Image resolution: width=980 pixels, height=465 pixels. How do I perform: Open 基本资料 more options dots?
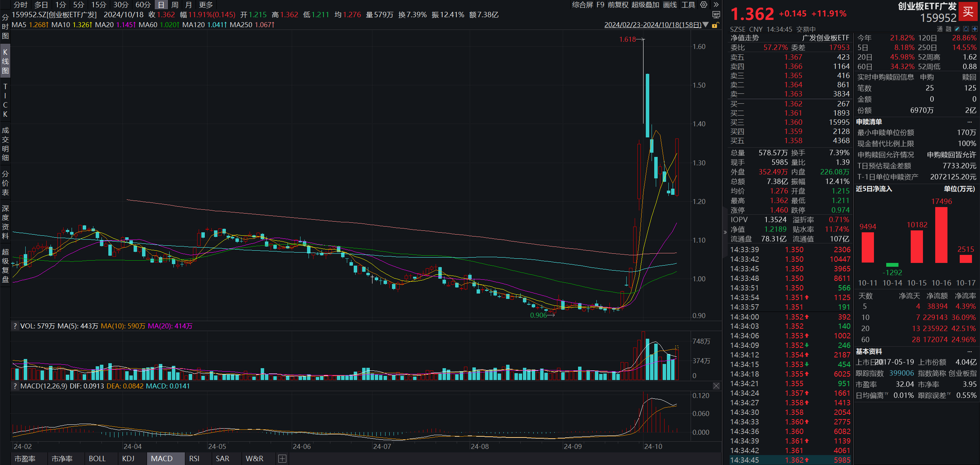click(x=970, y=351)
